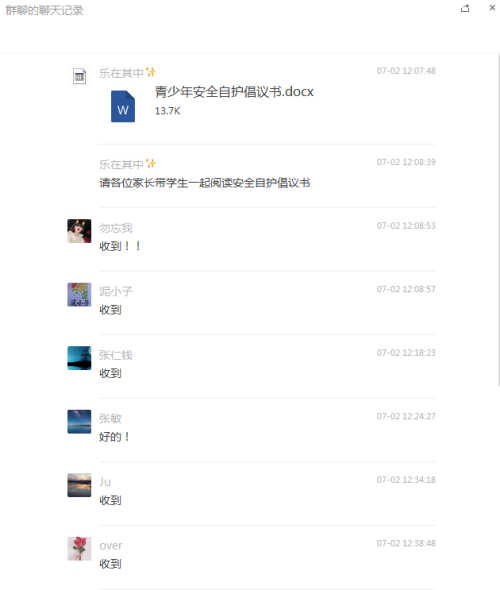Click the vertical scrollbar on right edge
Viewport: 500px width, 590px height.
pos(498,220)
